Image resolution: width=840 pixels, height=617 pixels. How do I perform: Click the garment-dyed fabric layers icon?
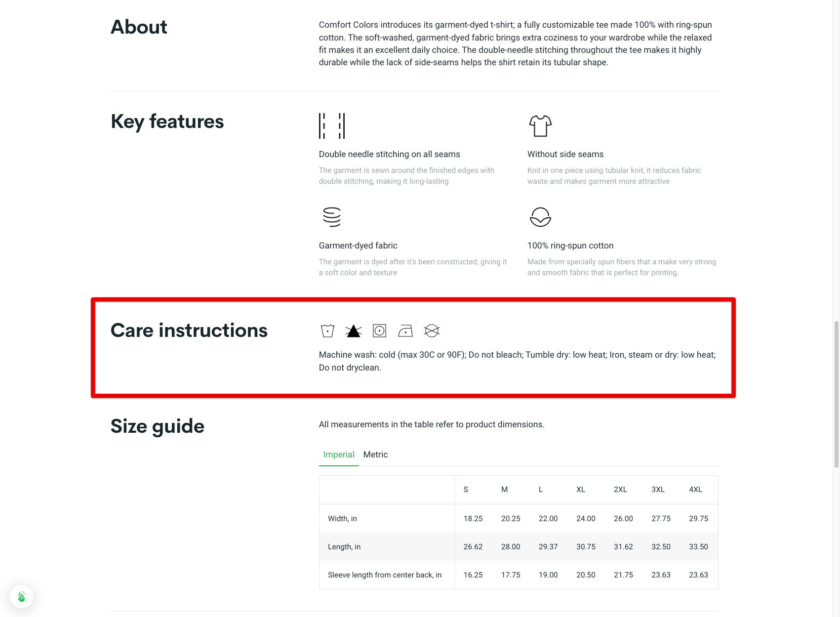coord(332,217)
